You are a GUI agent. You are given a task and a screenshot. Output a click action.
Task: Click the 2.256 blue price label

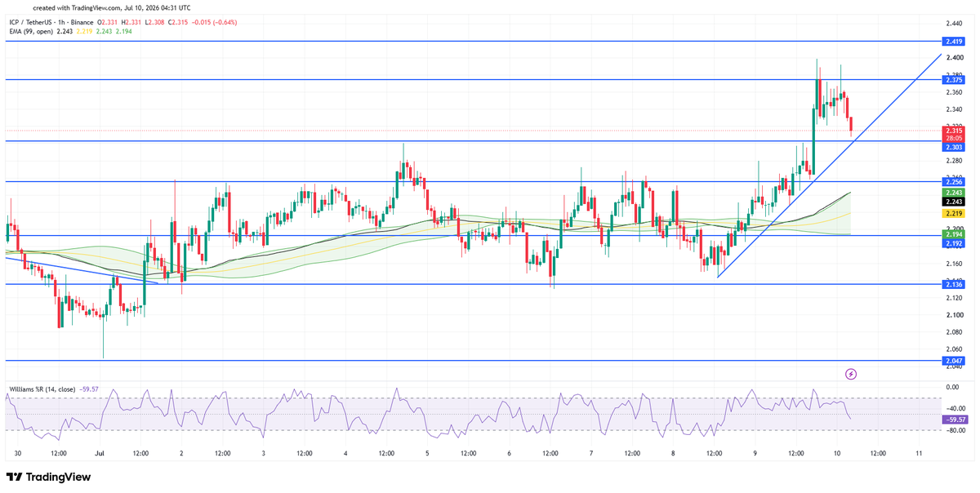[955, 182]
